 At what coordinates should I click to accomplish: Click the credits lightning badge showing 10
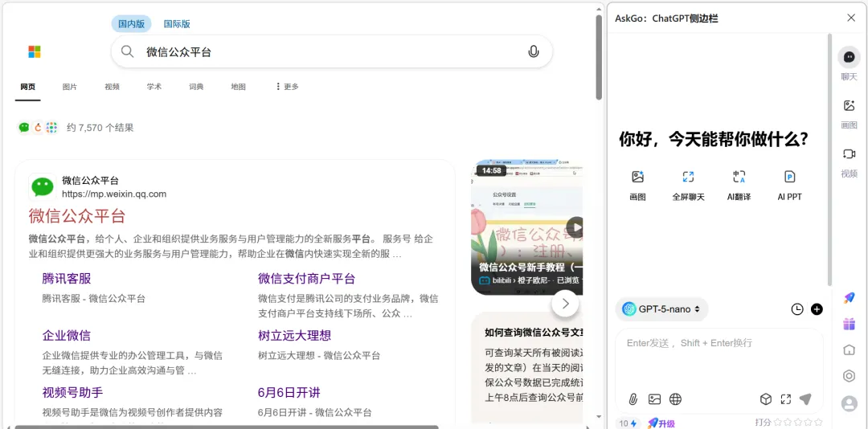(x=628, y=423)
